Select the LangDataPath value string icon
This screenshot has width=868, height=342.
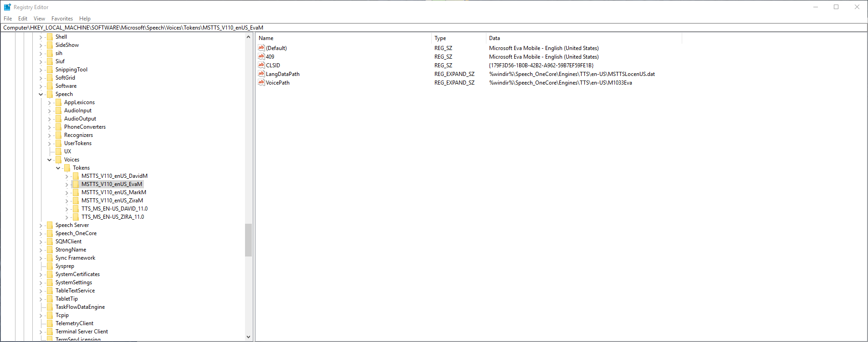[261, 74]
